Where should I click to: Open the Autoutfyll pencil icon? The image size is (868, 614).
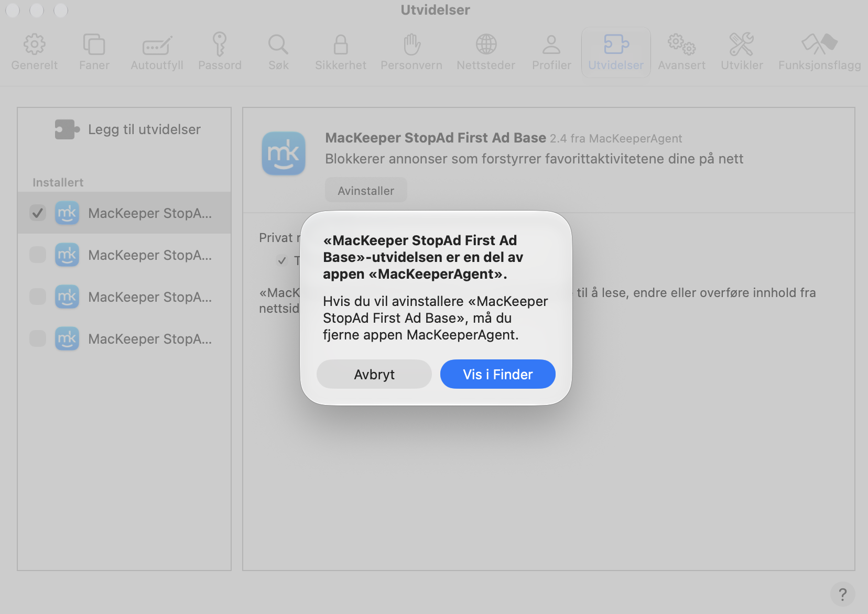(x=157, y=45)
